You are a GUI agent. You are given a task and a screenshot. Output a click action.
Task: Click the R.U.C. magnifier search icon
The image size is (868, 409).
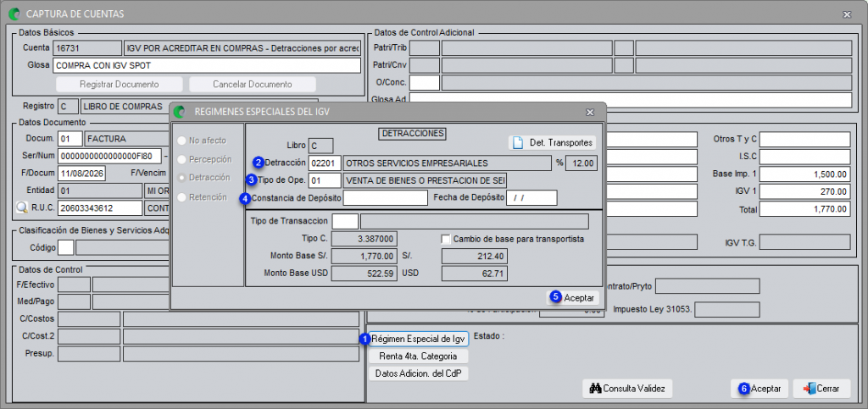[x=21, y=208]
